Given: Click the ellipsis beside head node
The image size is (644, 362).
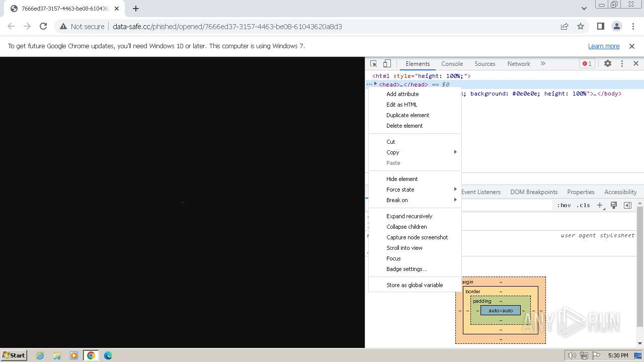Looking at the screenshot, I should (369, 84).
